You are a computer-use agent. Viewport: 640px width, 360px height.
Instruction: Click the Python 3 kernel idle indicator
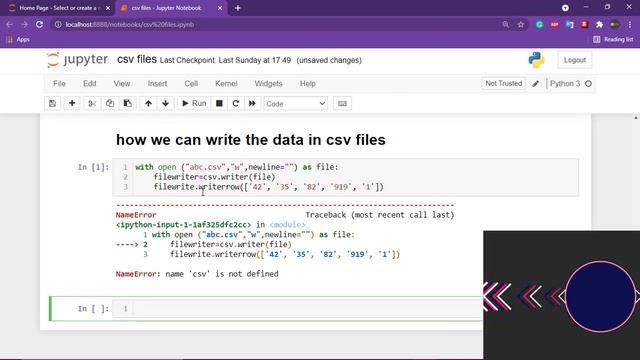(588, 84)
